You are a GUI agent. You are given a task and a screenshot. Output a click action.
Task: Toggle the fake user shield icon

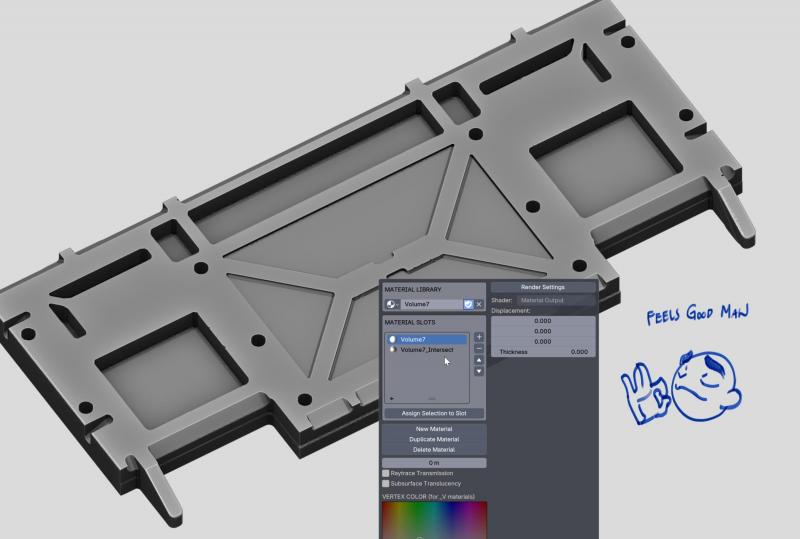tap(468, 304)
